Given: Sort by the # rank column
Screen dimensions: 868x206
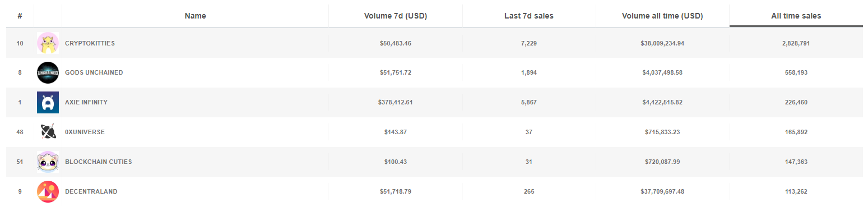Looking at the screenshot, I should 20,16.
